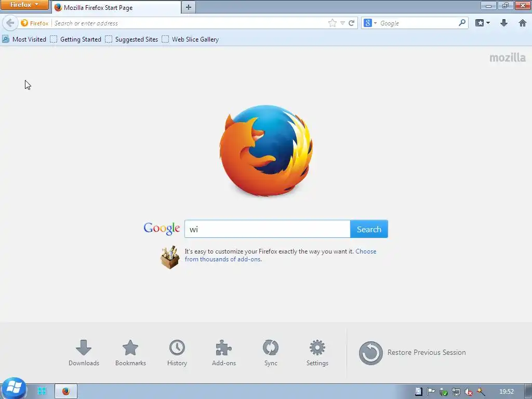
Task: Select the Firefox taskbar button
Action: [66, 391]
